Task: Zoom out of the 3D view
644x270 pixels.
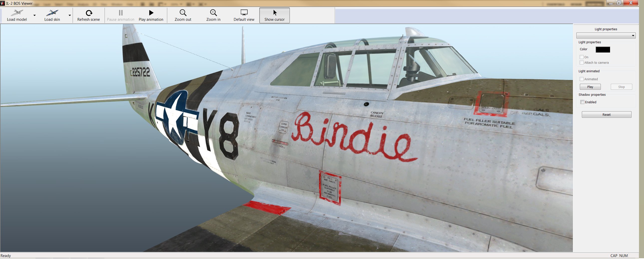Action: (183, 15)
